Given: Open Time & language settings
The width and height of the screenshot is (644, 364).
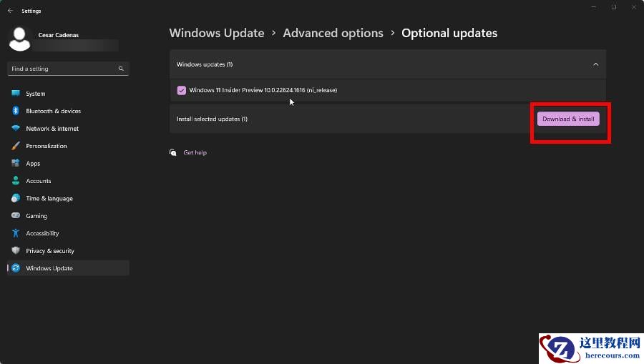Looking at the screenshot, I should click(x=49, y=199).
